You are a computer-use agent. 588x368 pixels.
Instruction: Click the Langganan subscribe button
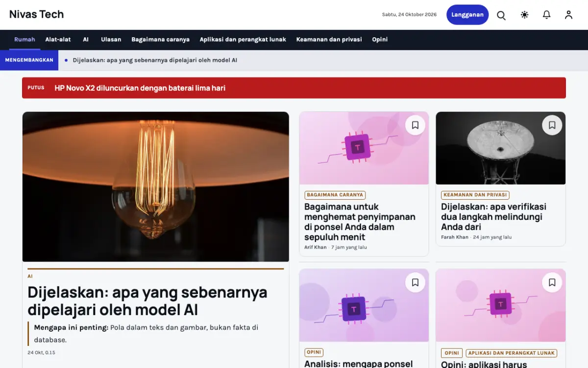point(467,15)
